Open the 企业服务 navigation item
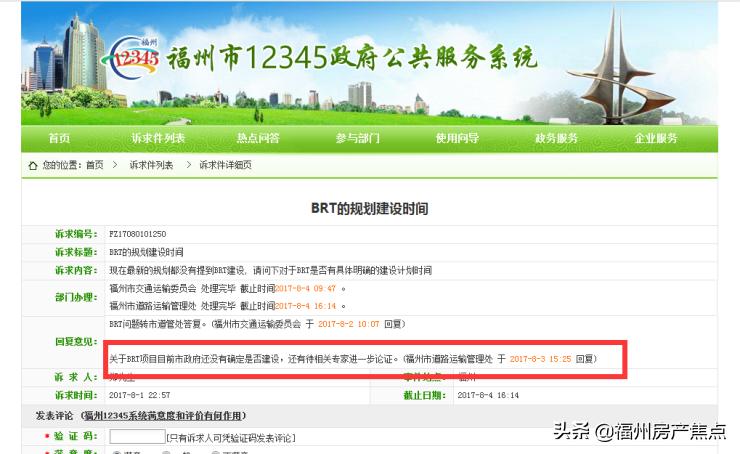The width and height of the screenshot is (740, 454). tap(656, 138)
